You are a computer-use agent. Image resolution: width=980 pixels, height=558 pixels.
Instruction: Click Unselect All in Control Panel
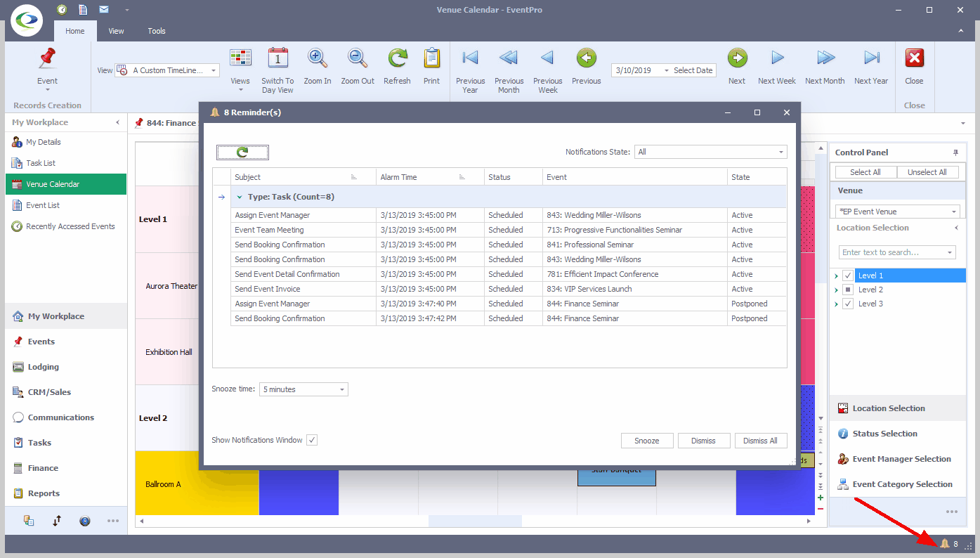click(x=927, y=172)
